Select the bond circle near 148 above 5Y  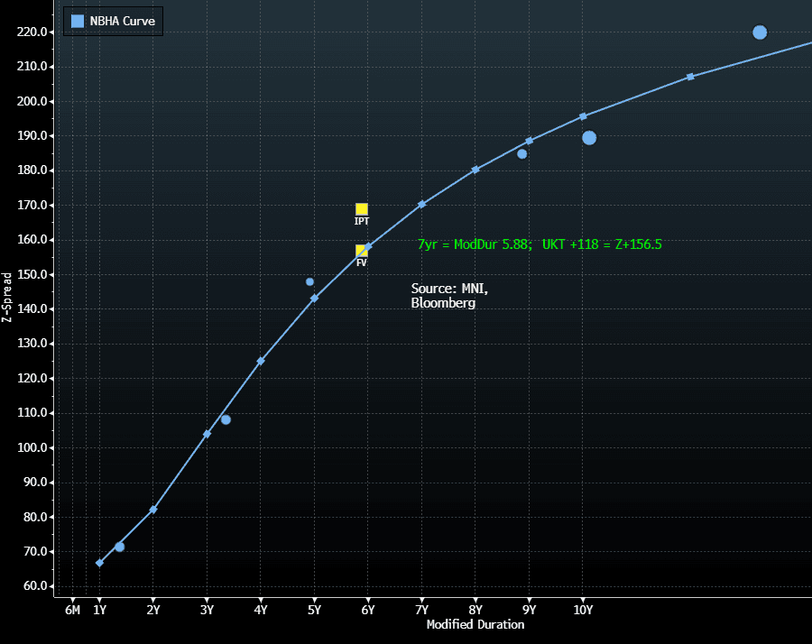tap(309, 282)
